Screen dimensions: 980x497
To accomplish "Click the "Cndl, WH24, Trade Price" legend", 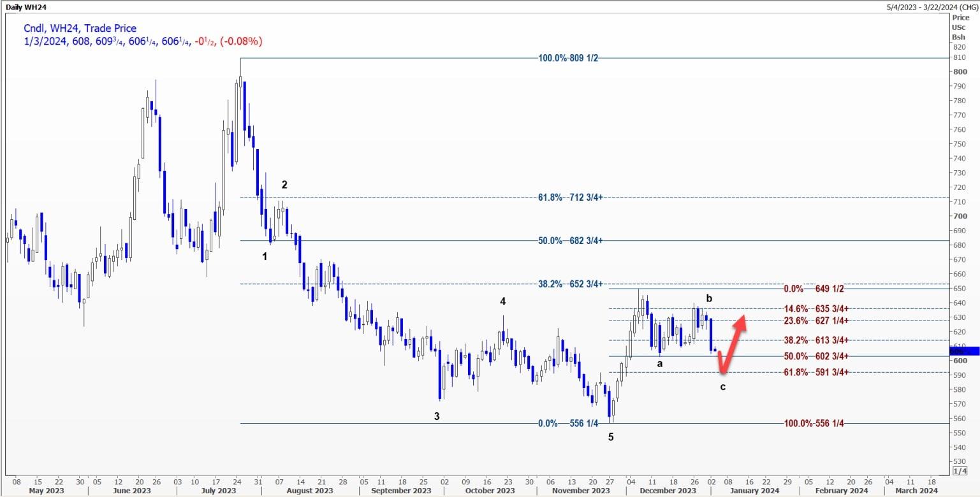I will pos(80,29).
